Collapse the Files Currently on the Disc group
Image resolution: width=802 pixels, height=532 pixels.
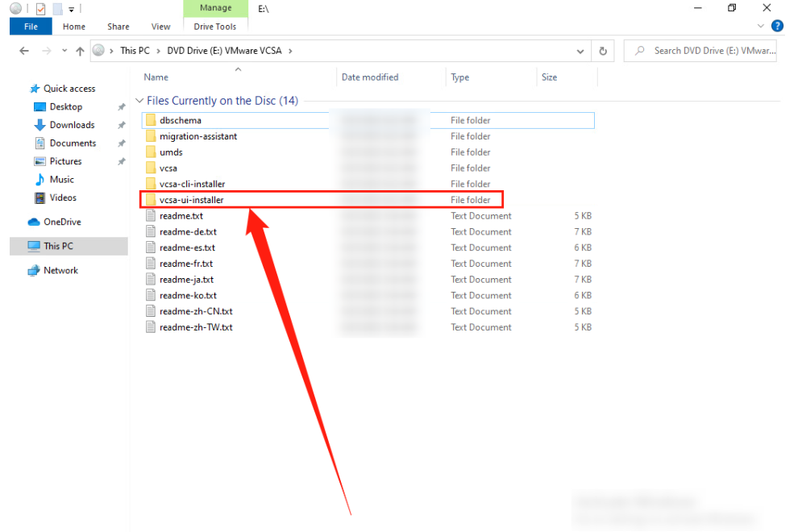tap(139, 102)
